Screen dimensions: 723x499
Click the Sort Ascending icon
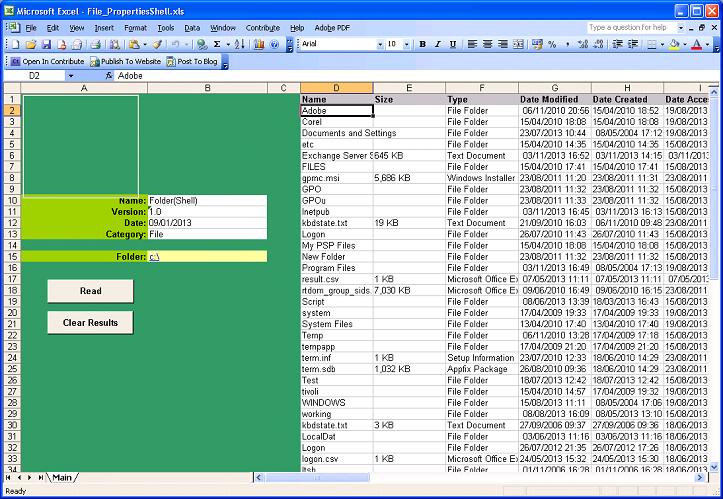point(241,45)
